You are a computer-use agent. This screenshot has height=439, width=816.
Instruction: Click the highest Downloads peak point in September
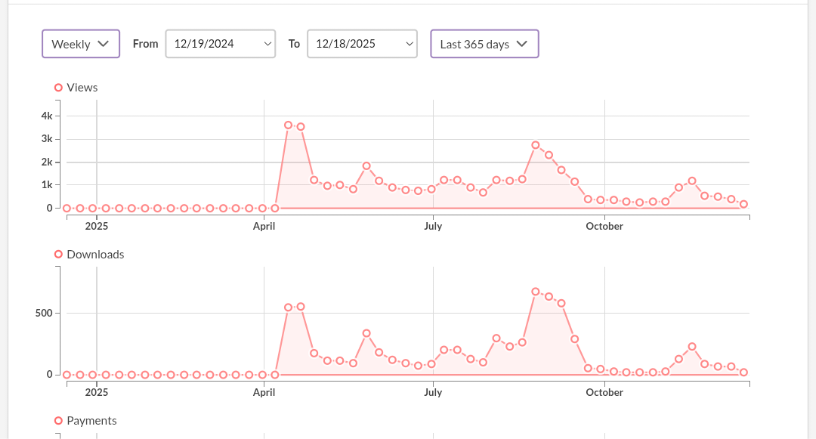(536, 292)
